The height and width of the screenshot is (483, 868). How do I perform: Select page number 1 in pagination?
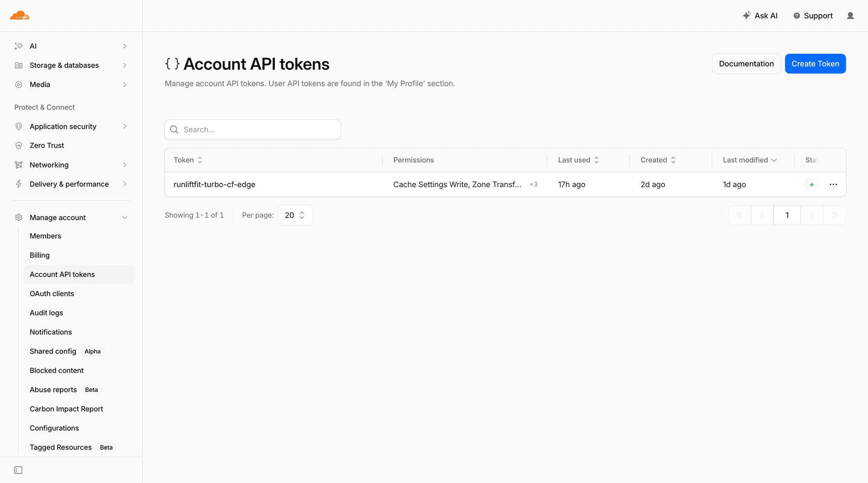pos(787,215)
